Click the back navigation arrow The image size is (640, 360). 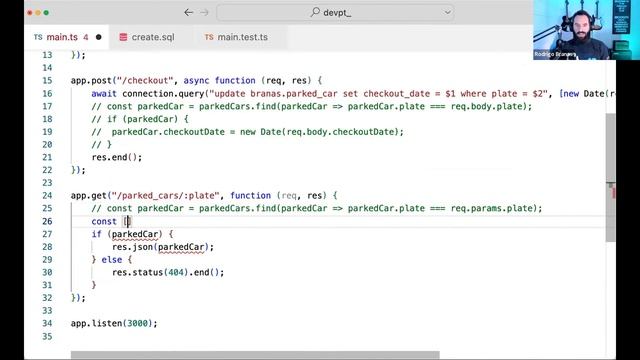[x=188, y=13]
